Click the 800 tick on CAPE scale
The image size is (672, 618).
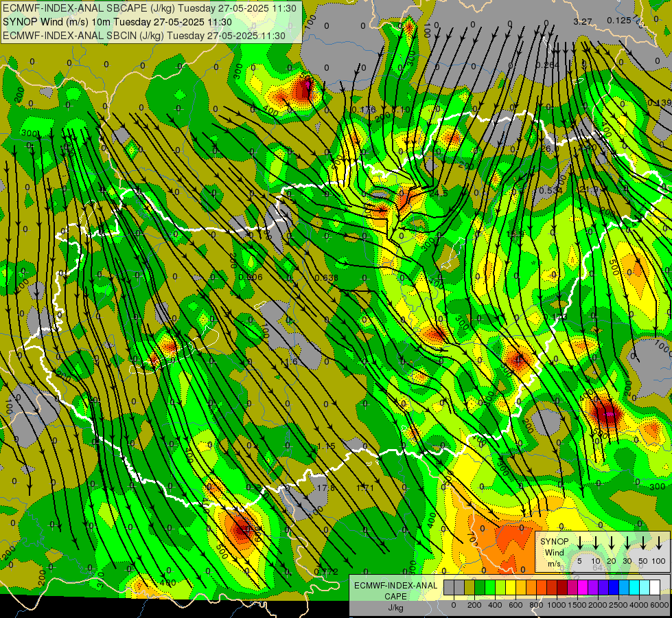pyautogui.click(x=536, y=605)
